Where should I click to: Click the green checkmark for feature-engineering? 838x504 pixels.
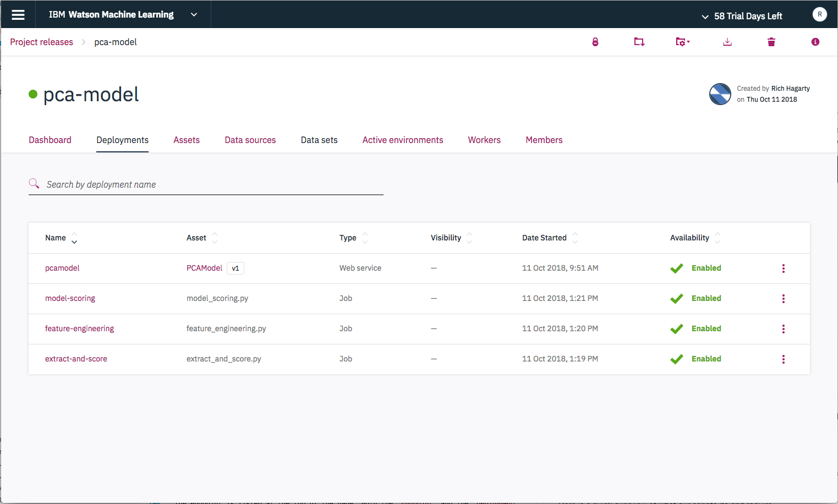pyautogui.click(x=677, y=329)
